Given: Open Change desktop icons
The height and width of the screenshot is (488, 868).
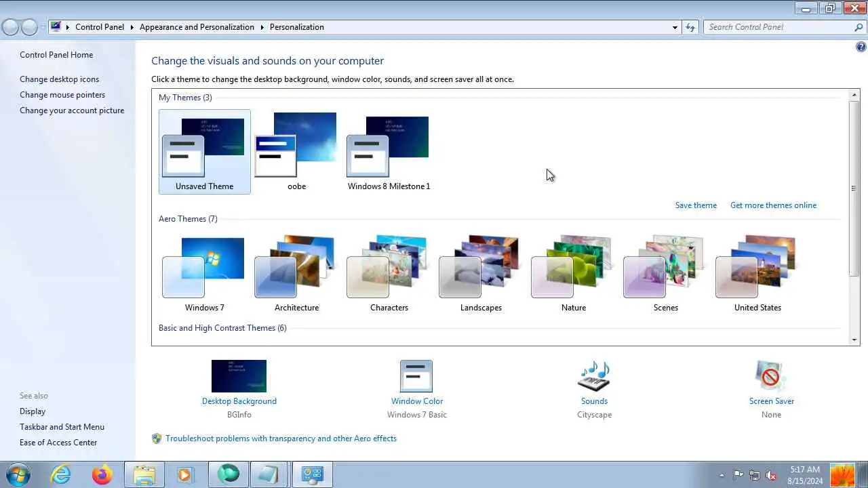Looking at the screenshot, I should click(x=59, y=79).
